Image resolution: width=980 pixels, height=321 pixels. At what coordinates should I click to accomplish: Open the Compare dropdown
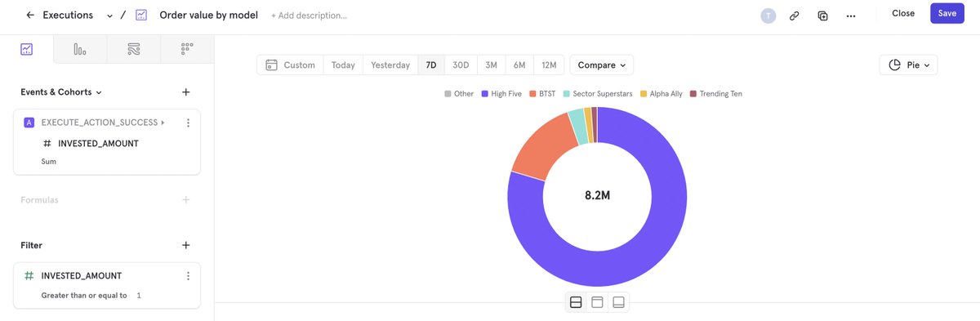[x=601, y=65]
